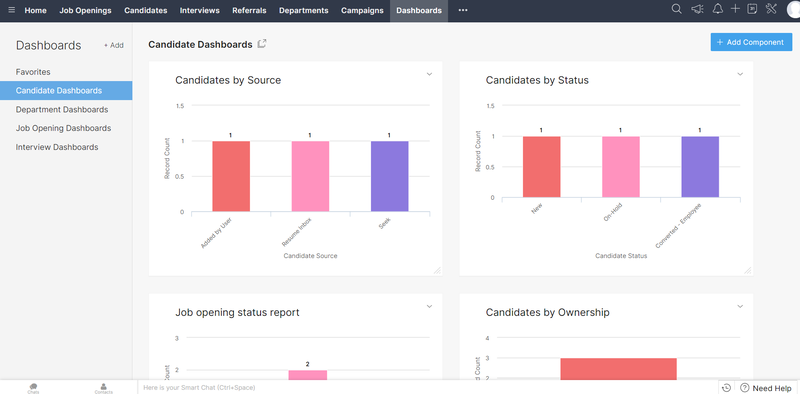Open the setup tools icon
Viewport: 800px width, 394px height.
coord(771,9)
